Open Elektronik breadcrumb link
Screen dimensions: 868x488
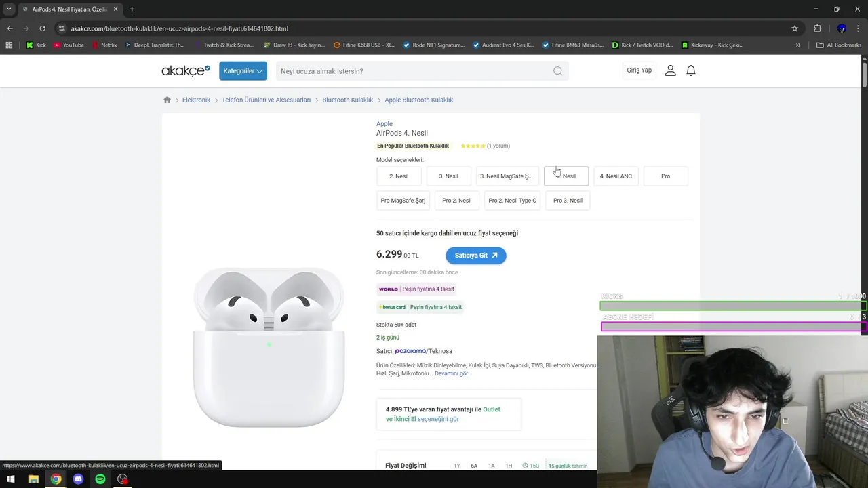196,100
